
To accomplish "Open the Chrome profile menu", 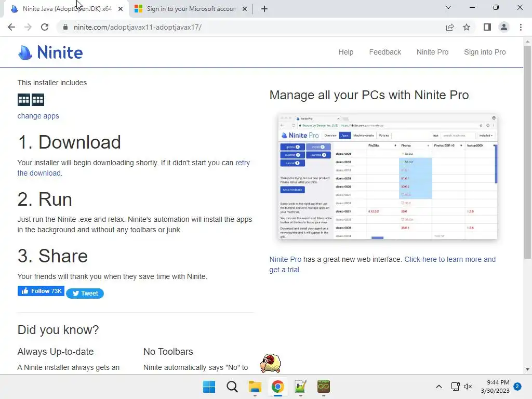I will 504,27.
